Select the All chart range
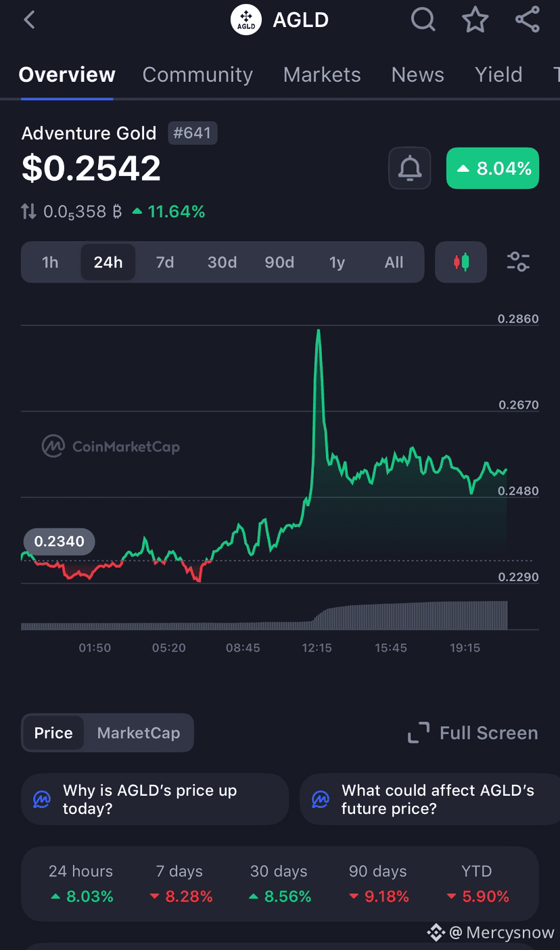 coord(394,262)
